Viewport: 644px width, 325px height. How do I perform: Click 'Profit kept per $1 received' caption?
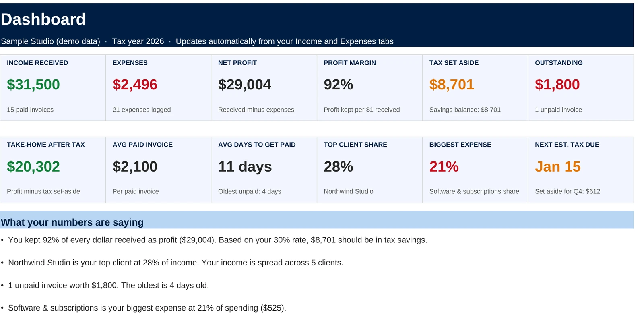click(x=362, y=110)
